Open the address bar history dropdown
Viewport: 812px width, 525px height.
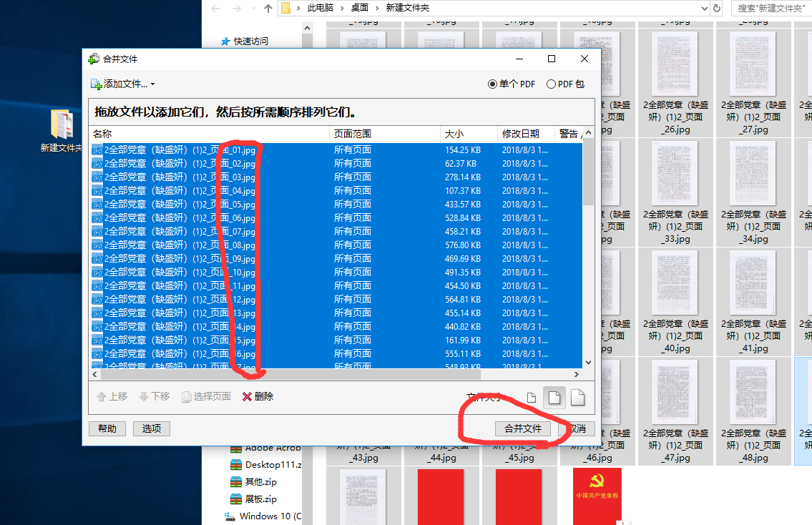(x=704, y=9)
